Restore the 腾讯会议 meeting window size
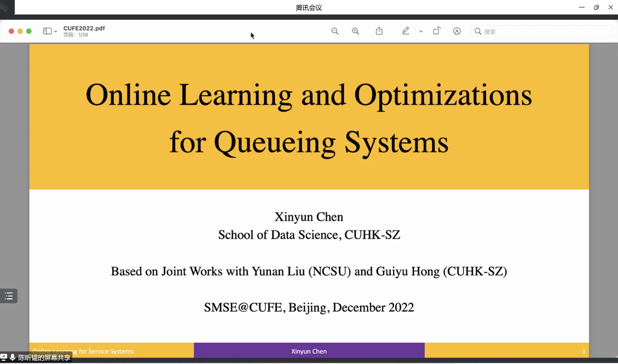 596,7
